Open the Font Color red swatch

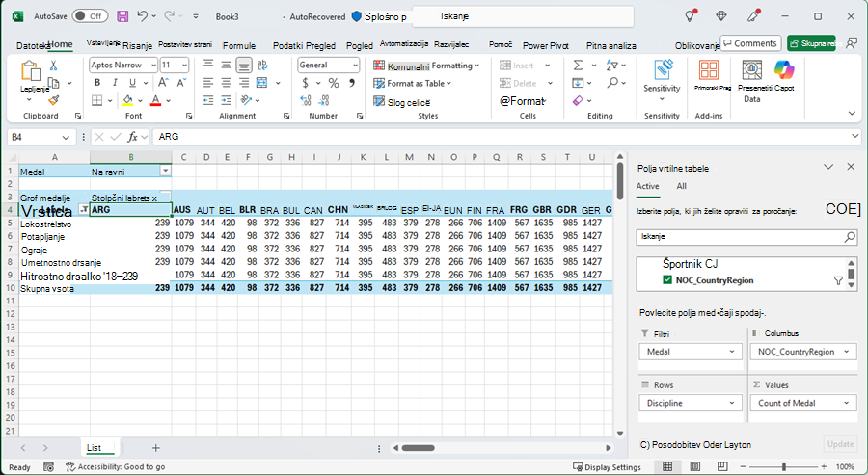155,100
